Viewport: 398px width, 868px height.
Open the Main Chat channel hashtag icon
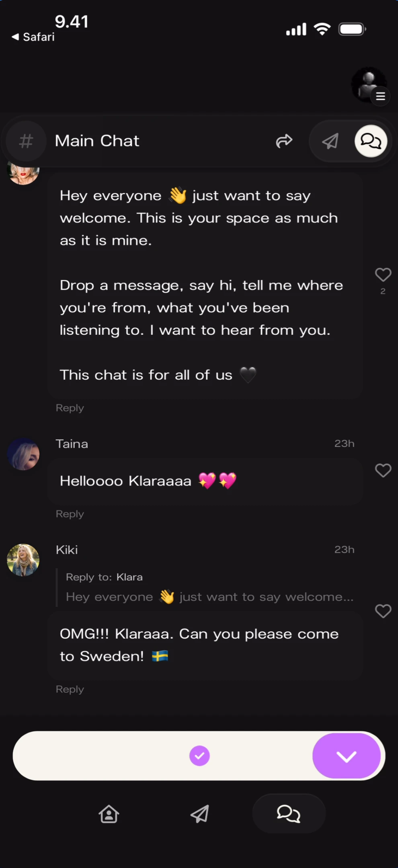[x=25, y=141]
